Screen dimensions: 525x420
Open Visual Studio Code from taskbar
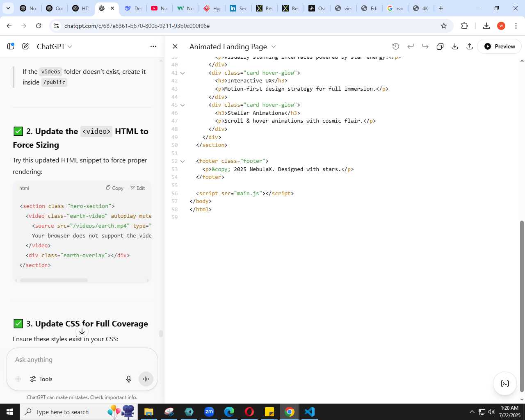click(310, 412)
